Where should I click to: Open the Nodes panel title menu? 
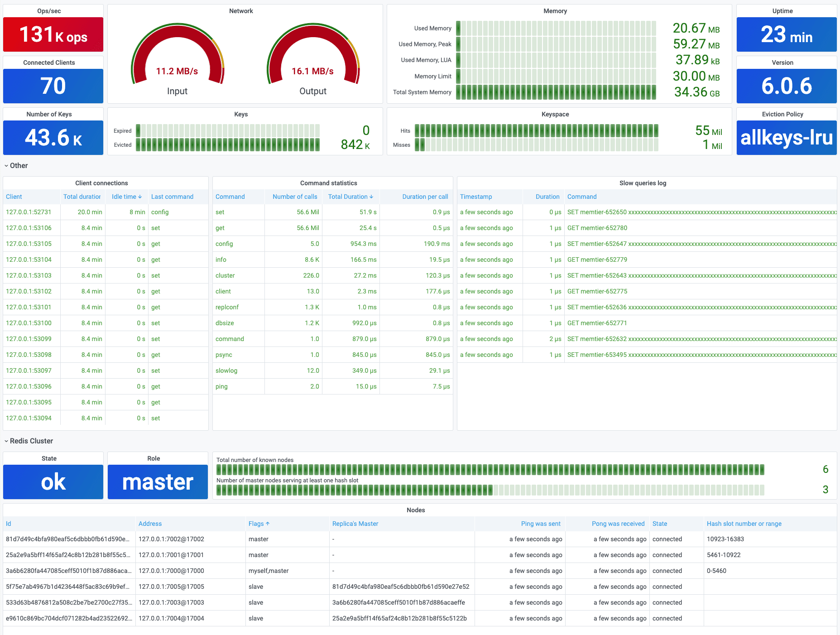[416, 510]
